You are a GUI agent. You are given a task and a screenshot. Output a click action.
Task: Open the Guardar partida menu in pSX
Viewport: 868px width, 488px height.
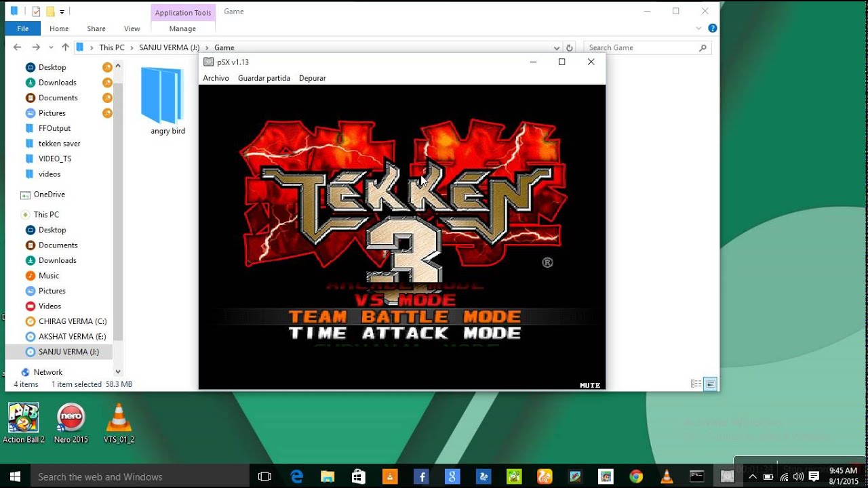pyautogui.click(x=264, y=78)
